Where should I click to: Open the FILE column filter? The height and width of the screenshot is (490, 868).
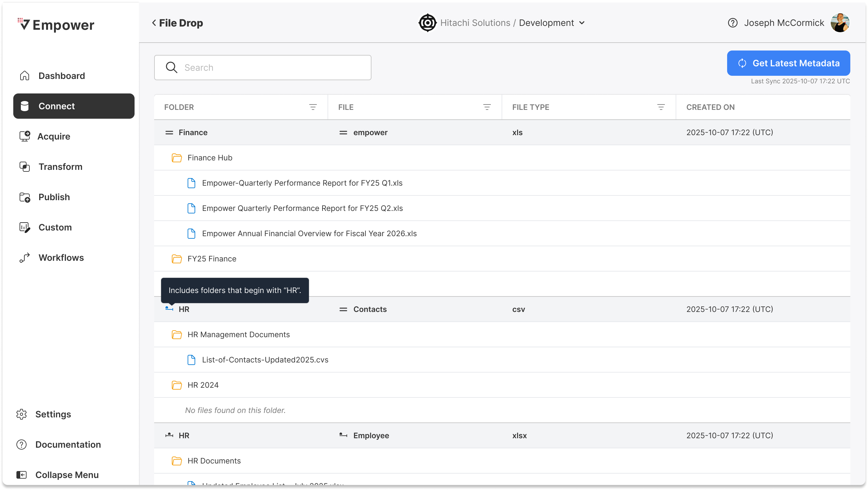pyautogui.click(x=487, y=107)
